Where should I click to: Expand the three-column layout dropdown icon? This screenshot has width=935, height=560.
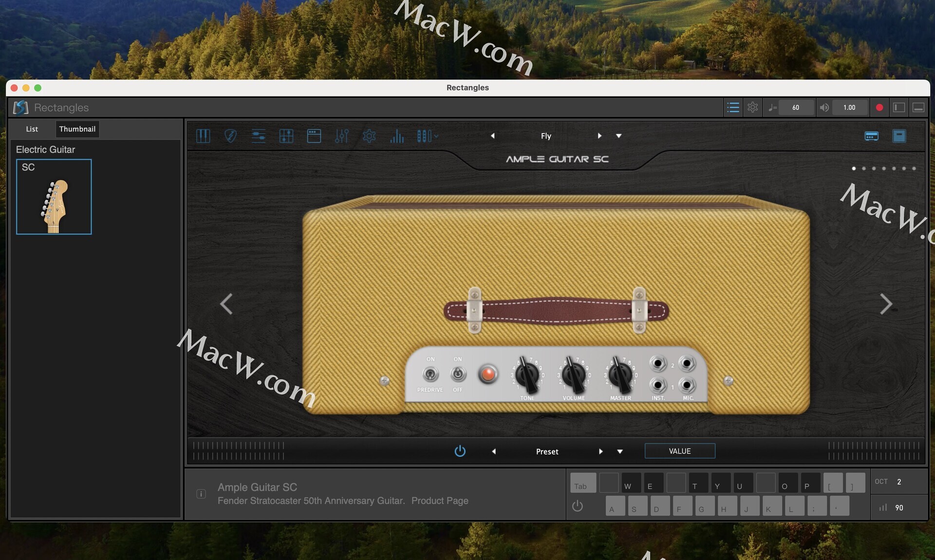tap(428, 136)
